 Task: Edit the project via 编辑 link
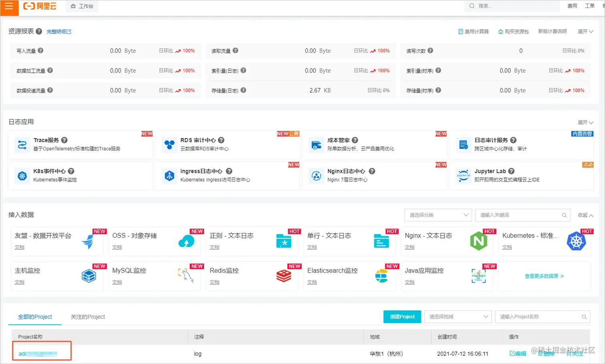[518, 353]
